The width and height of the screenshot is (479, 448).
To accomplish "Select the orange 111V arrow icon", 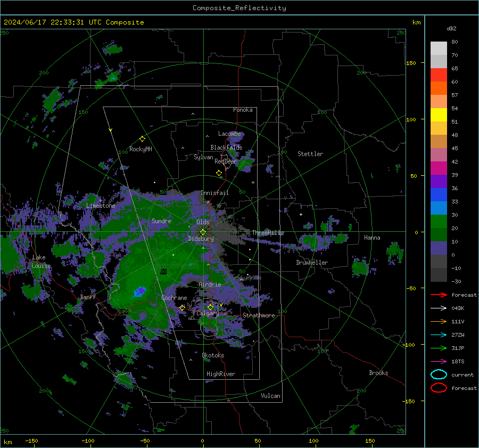I will (x=439, y=321).
